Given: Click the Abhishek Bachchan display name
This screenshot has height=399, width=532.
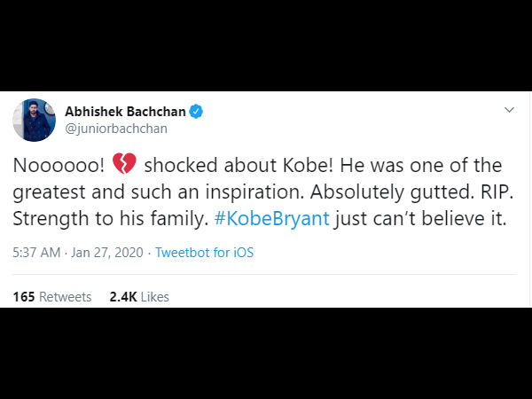Looking at the screenshot, I should coord(125,112).
